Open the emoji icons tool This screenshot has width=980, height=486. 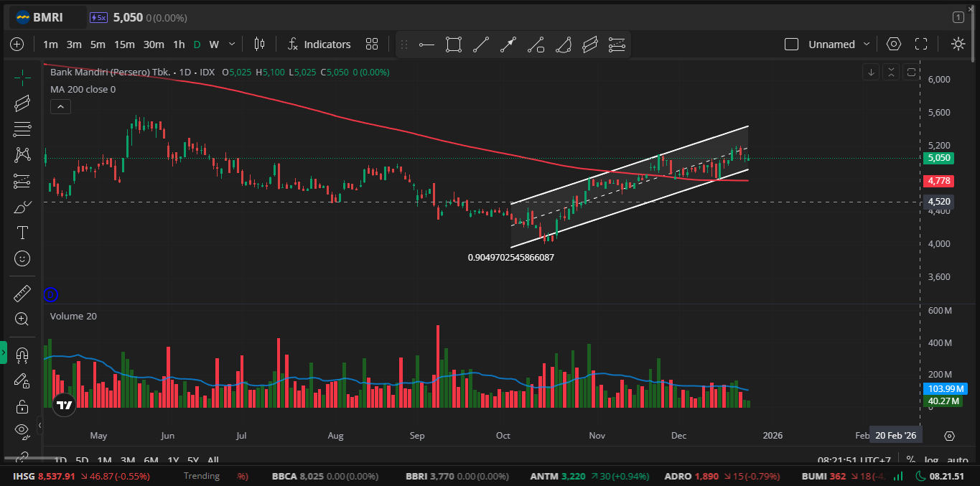pos(22,258)
